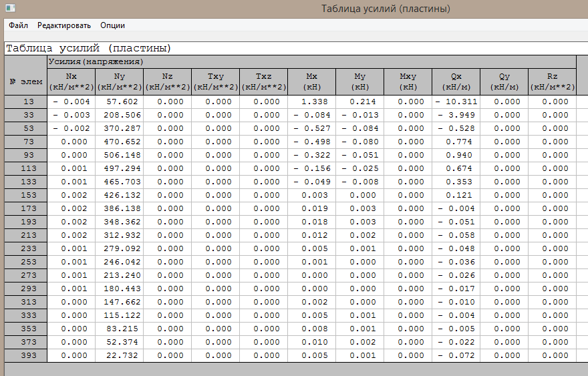Select row header for element 173
Viewport: 588px width, 376px height.
(26, 208)
